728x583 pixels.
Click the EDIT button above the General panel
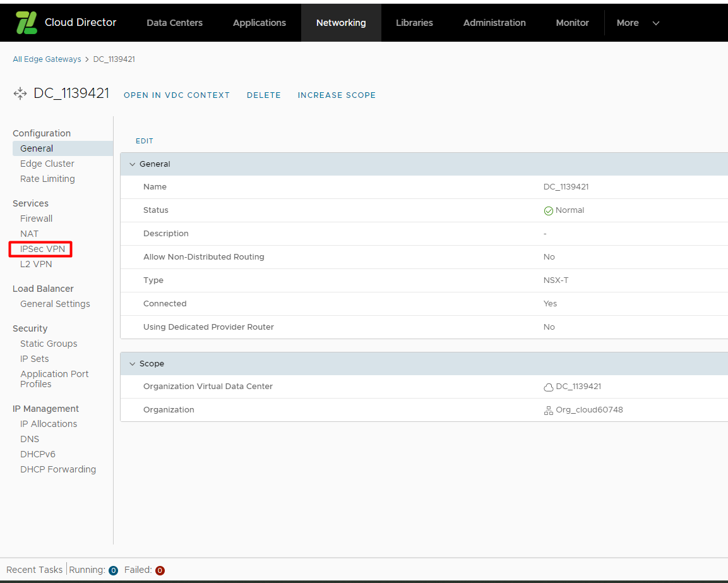pyautogui.click(x=144, y=141)
